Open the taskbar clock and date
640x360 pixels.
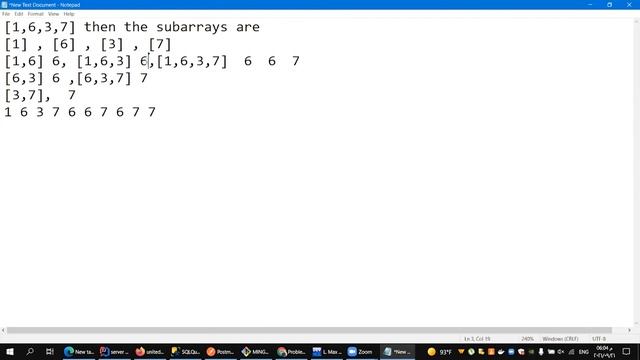[604, 352]
